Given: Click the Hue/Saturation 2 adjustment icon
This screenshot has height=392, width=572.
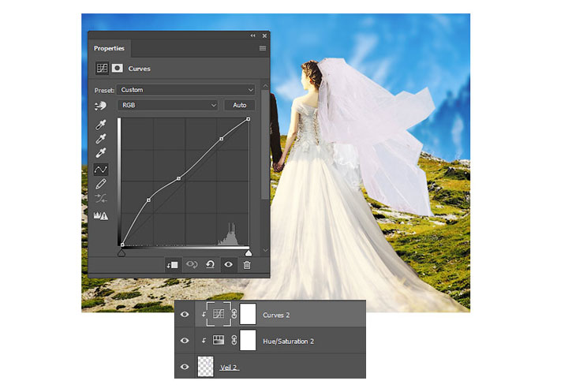Looking at the screenshot, I should coord(219,340).
